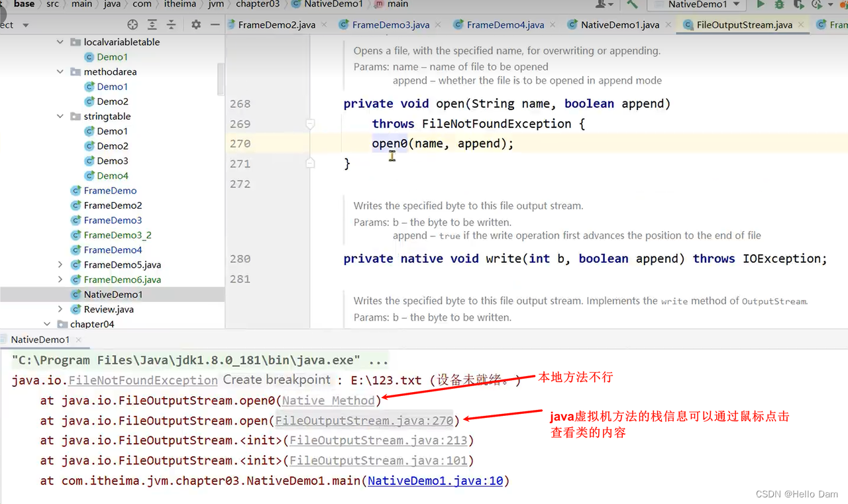Close the FrameDemo2.java tab
The height and width of the screenshot is (504, 848).
click(324, 25)
